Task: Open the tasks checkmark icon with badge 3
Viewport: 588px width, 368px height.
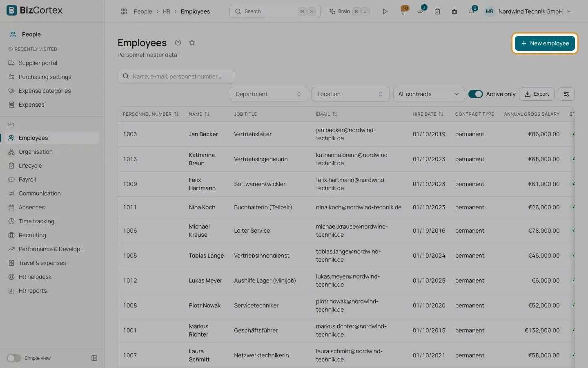Action: (421, 11)
